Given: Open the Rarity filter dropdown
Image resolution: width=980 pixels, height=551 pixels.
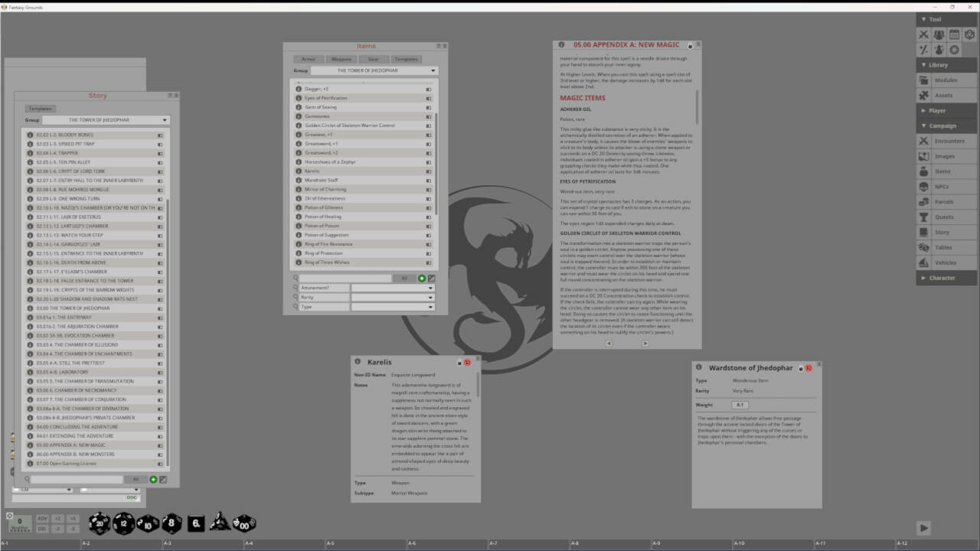Looking at the screenshot, I should tap(393, 298).
